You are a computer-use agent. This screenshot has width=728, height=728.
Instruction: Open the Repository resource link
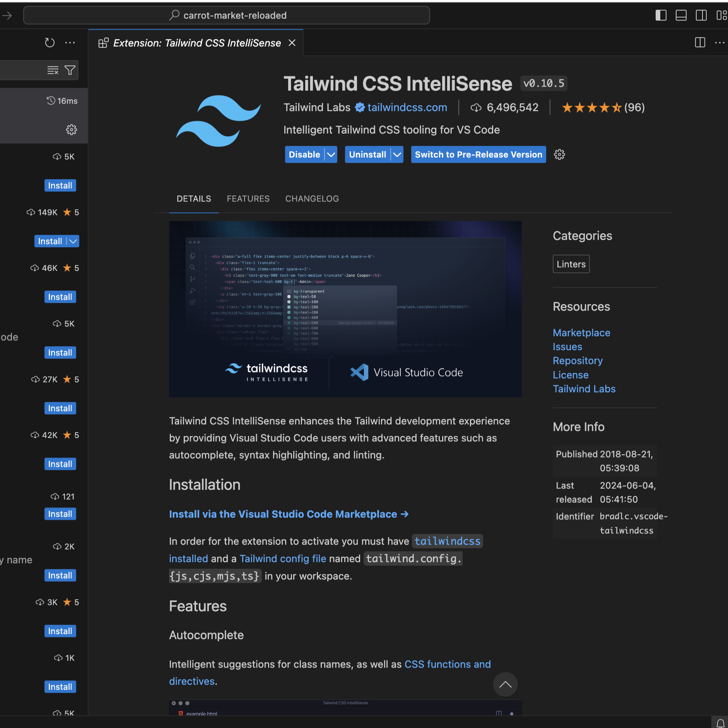click(x=578, y=361)
